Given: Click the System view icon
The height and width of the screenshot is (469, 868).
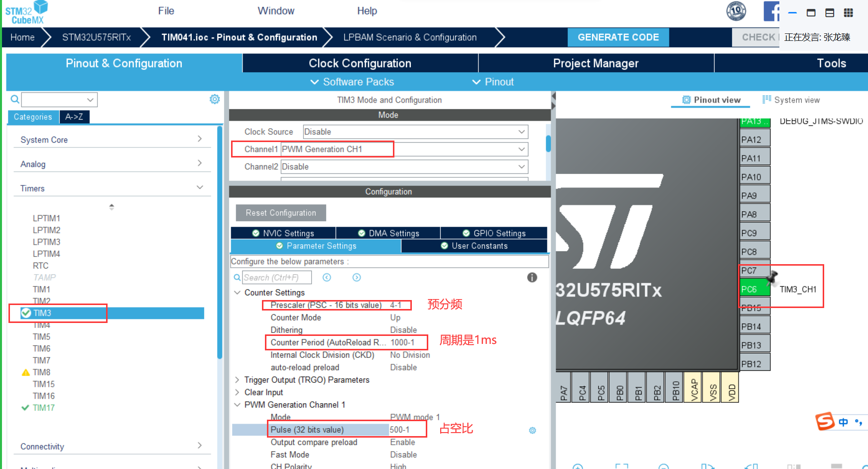Looking at the screenshot, I should [x=767, y=99].
